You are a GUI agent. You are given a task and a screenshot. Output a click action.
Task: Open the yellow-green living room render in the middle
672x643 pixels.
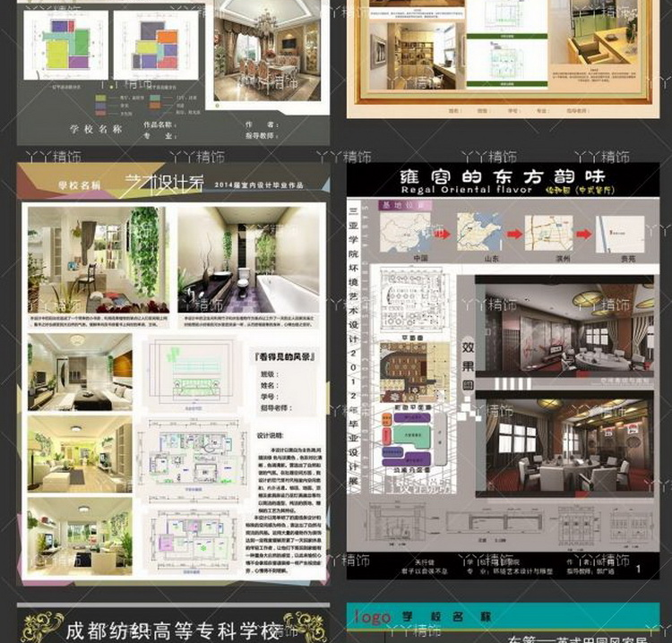coord(80,453)
